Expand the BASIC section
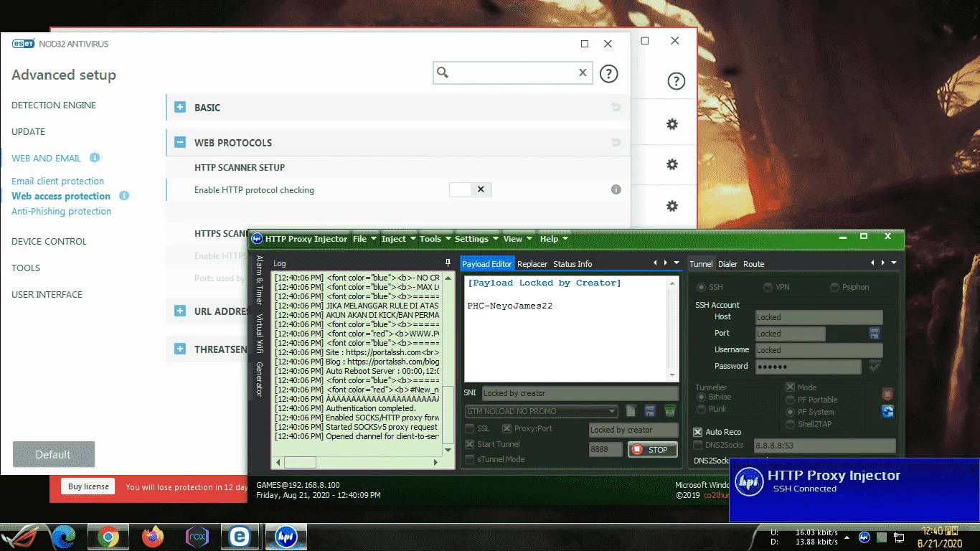This screenshot has width=980, height=551. (180, 108)
